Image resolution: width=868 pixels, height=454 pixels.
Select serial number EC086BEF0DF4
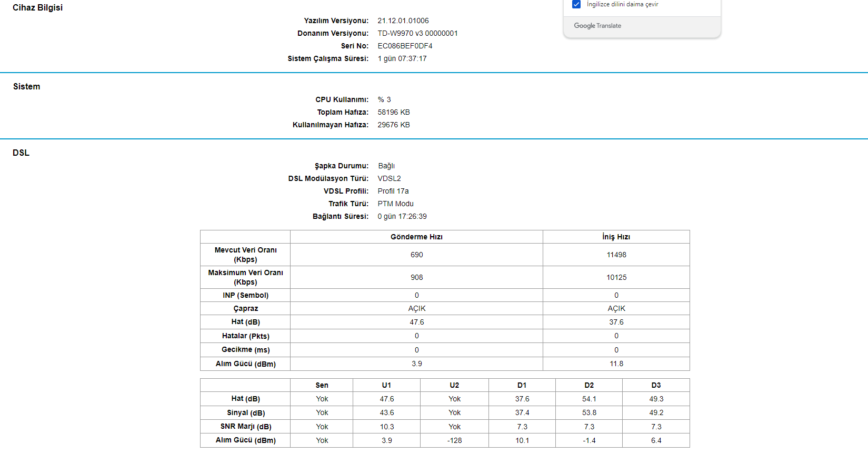coord(405,46)
